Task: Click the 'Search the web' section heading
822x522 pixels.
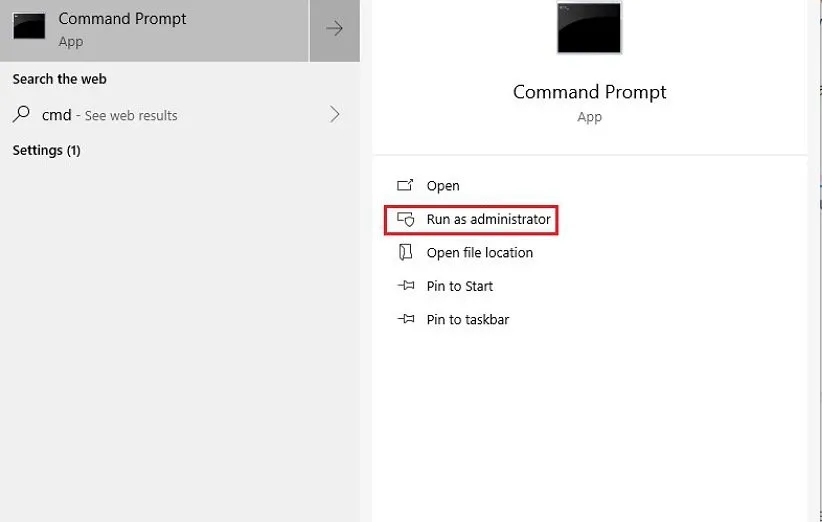Action: coord(59,79)
